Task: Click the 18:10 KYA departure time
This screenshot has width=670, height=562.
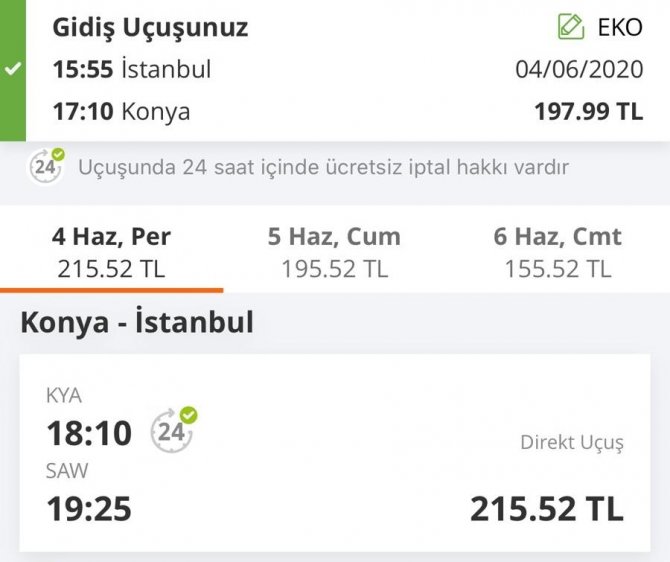Action: click(89, 433)
